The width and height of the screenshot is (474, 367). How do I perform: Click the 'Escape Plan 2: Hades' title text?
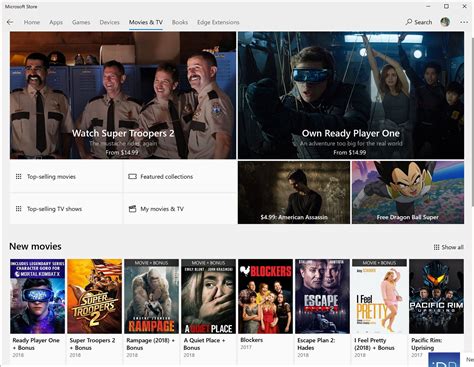(316, 344)
